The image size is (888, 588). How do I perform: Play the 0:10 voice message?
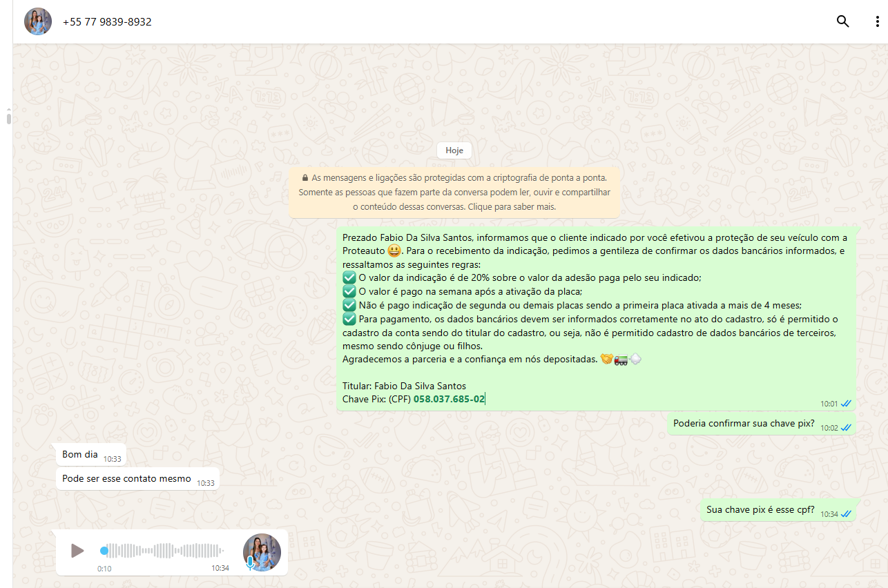77,551
